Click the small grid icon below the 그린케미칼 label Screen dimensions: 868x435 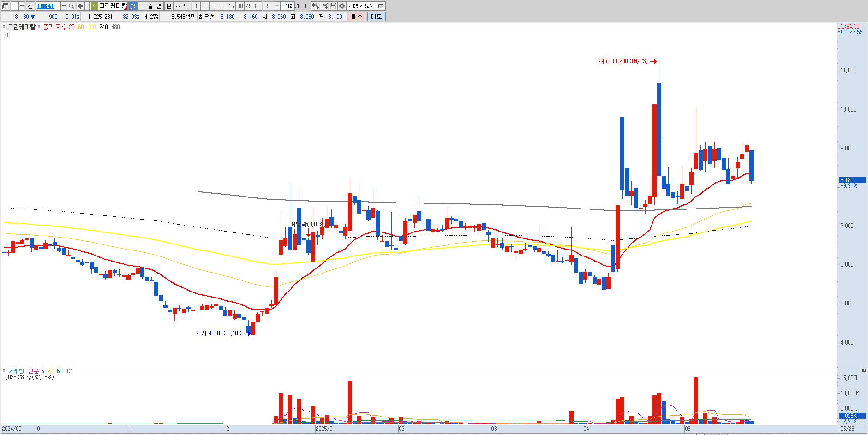click(x=6, y=35)
